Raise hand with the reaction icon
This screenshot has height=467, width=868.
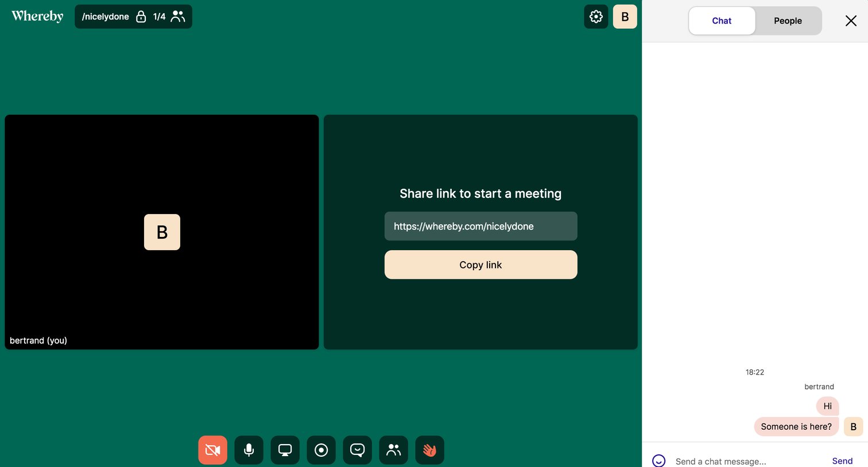point(429,450)
